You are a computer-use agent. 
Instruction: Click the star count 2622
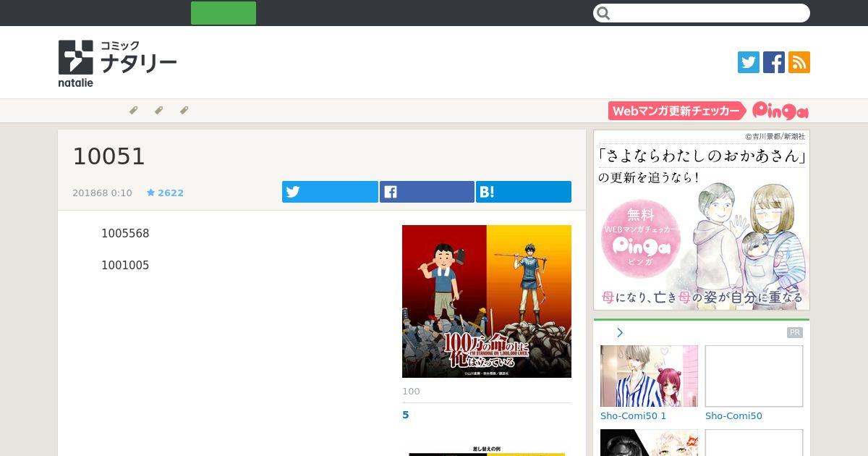click(165, 193)
